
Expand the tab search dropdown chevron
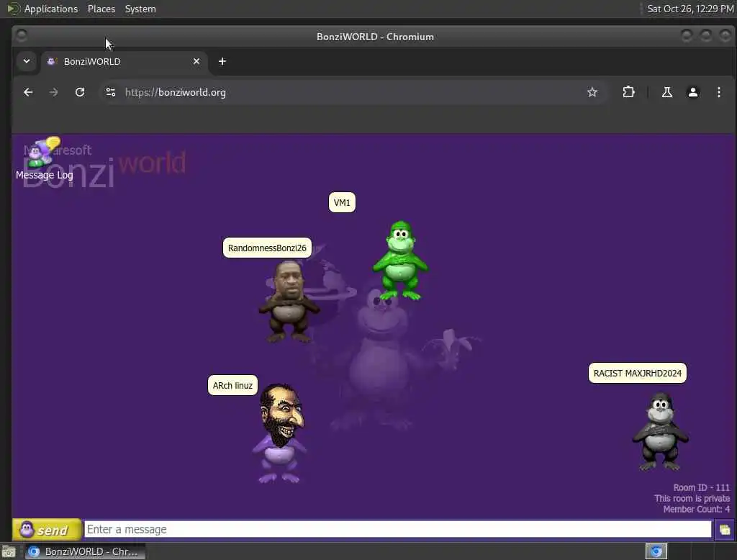tap(27, 61)
